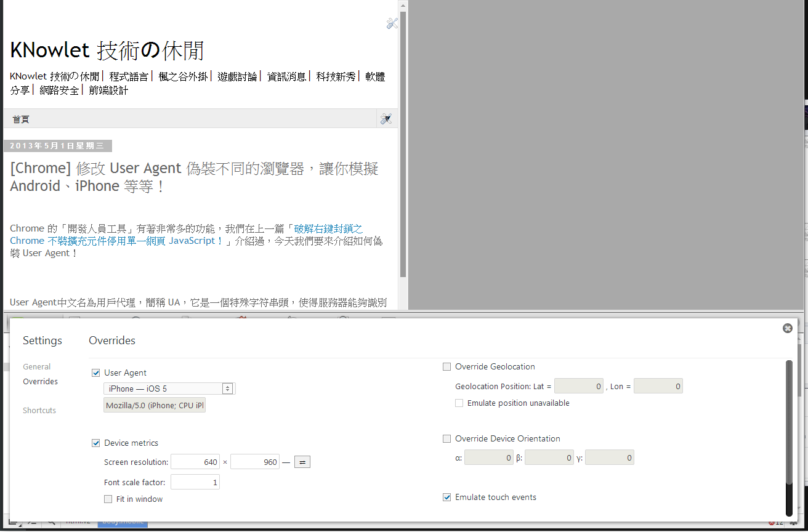This screenshot has width=808, height=532.
Task: Click the screen width field showing 640
Action: (x=195, y=462)
